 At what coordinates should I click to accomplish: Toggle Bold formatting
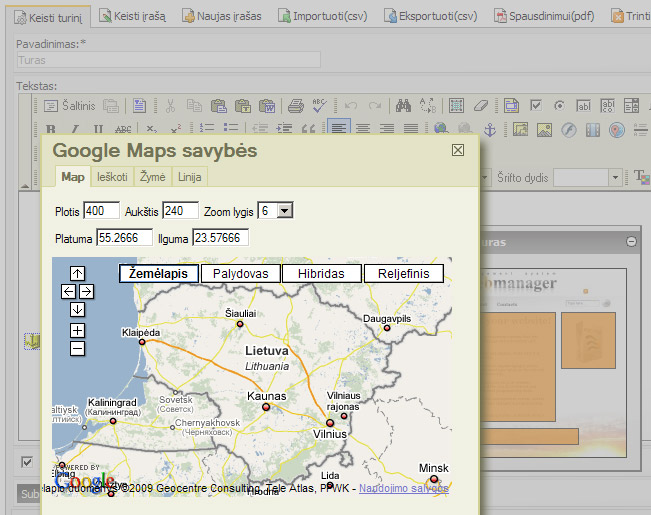[51, 129]
